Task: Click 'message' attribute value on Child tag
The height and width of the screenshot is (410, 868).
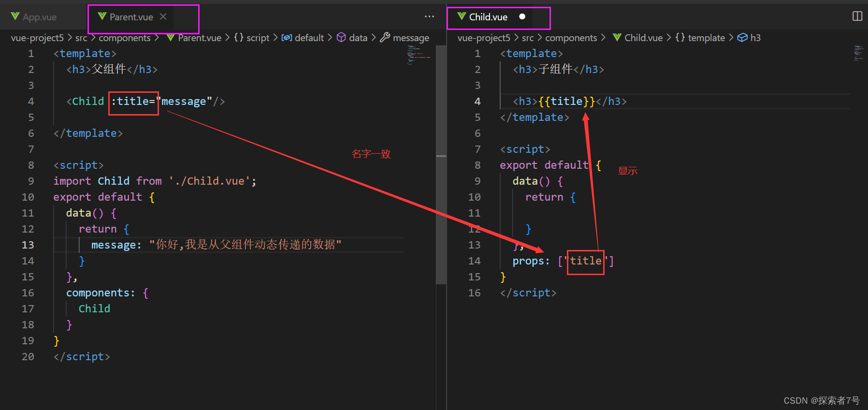Action: pyautogui.click(x=184, y=102)
